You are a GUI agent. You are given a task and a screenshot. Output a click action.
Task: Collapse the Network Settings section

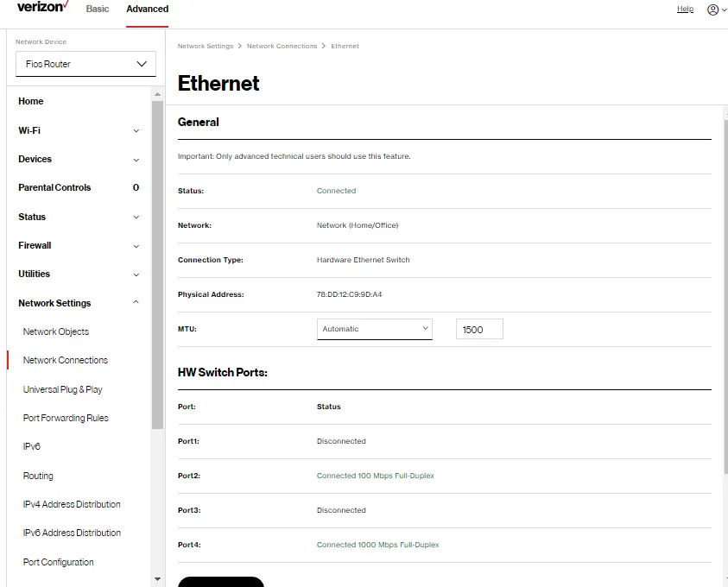(x=135, y=303)
